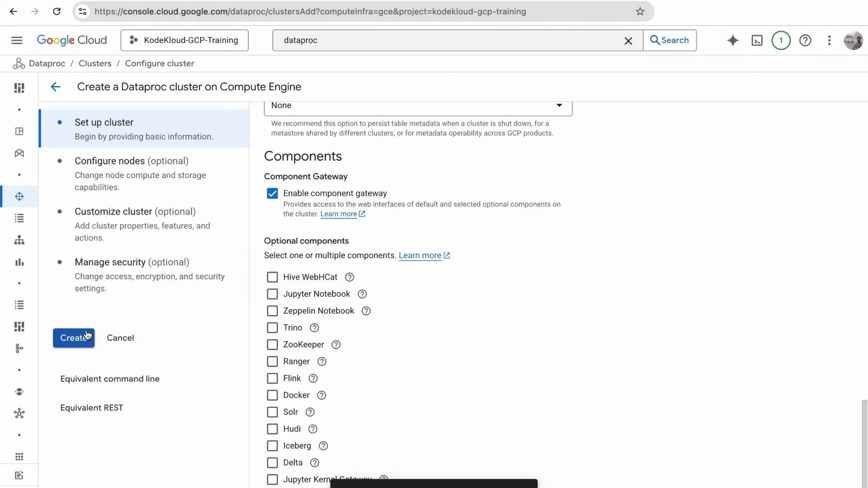
Task: Click the top dashboard sidebar icon
Action: [19, 88]
